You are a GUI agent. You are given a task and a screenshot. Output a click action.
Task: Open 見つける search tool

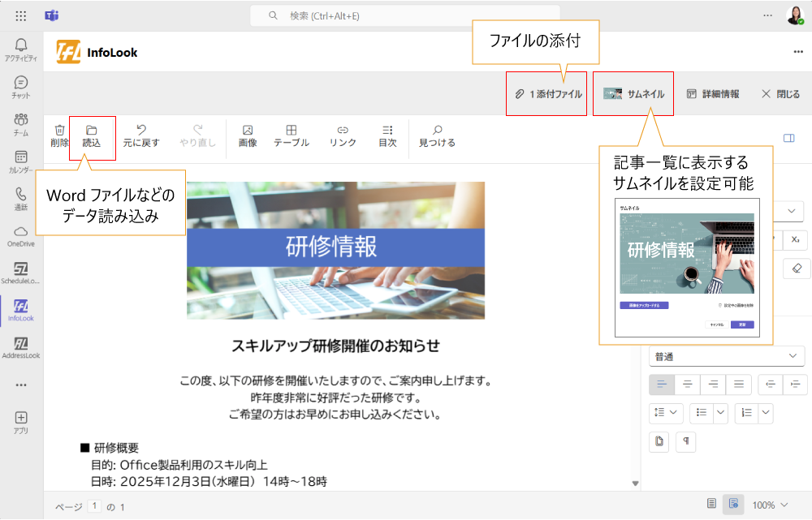pyautogui.click(x=437, y=135)
